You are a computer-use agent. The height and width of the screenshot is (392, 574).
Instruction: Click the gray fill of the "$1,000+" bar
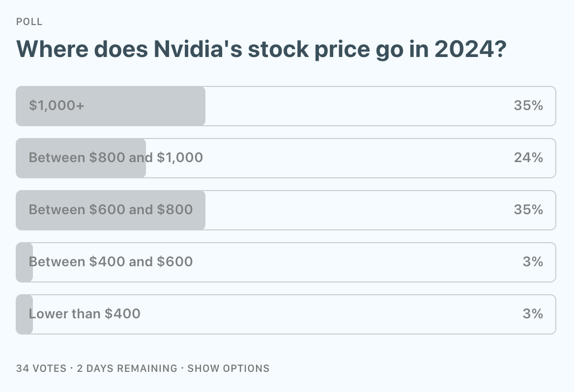point(147,106)
